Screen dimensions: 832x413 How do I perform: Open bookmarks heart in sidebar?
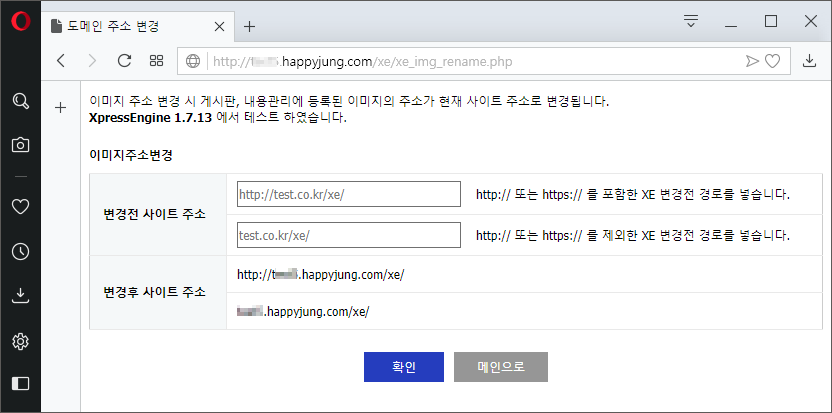(20, 206)
